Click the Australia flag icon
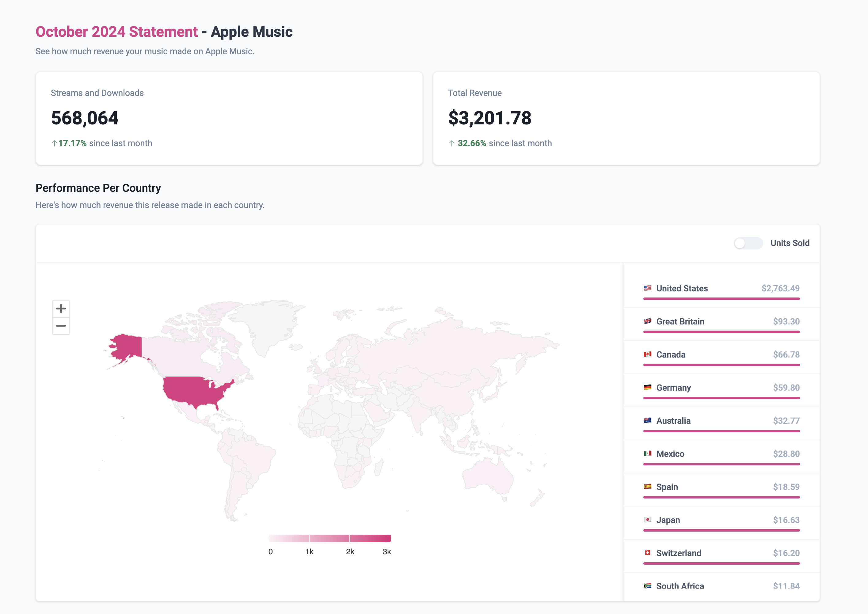The width and height of the screenshot is (868, 614). point(648,420)
